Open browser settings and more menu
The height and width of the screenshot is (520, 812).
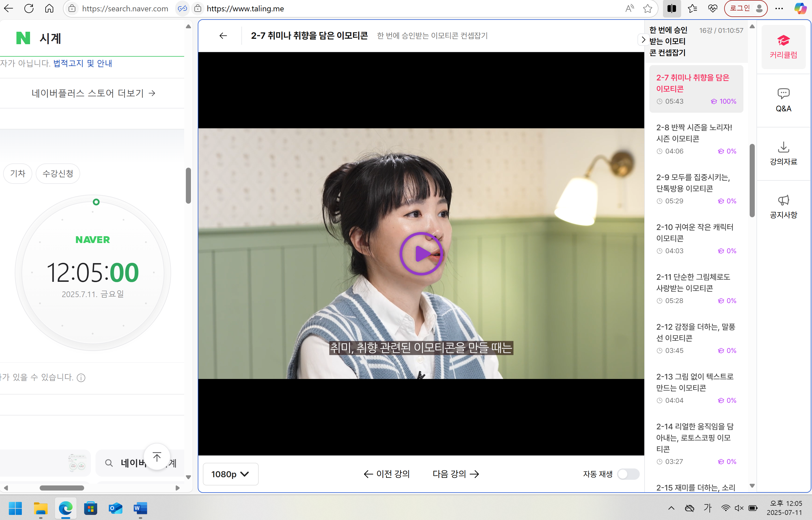click(x=779, y=8)
